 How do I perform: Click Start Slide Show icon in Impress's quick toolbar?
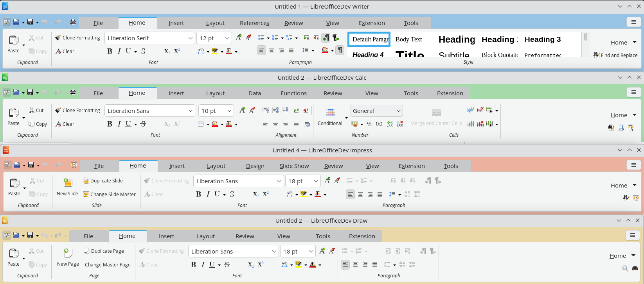[74, 165]
